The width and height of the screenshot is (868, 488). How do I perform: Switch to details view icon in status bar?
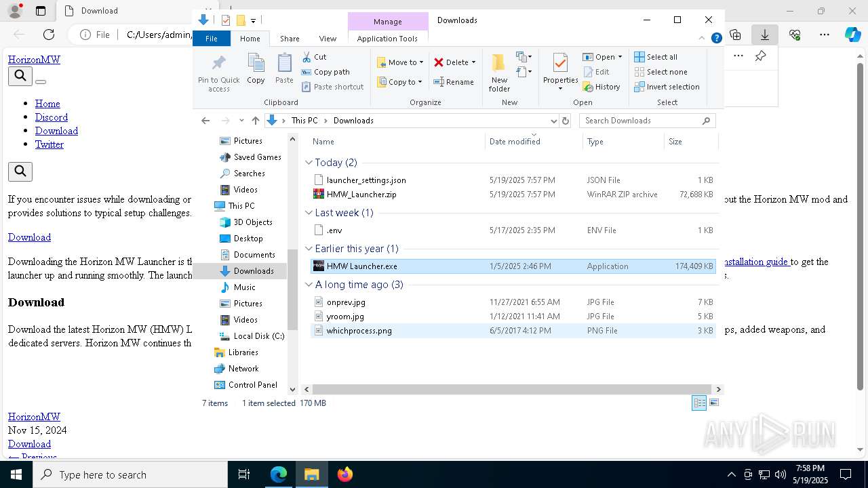click(699, 403)
